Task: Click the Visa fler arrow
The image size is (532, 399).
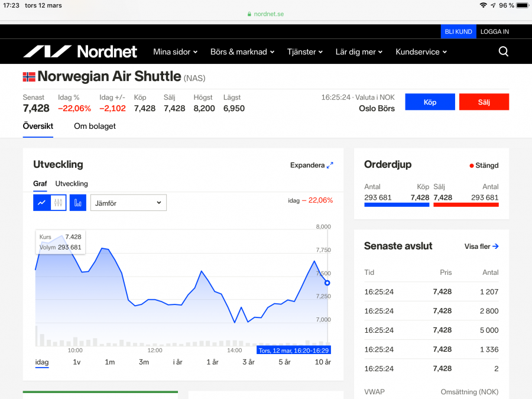Action: 495,246
